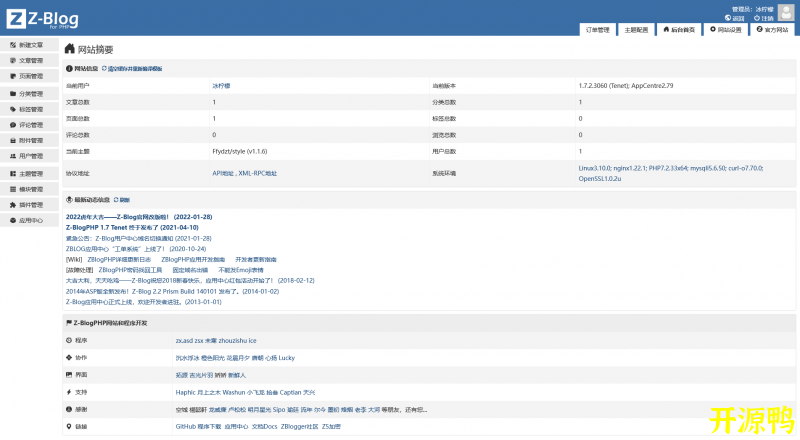Click developer names zx.asd zsx in 程序 row

[x=189, y=340]
